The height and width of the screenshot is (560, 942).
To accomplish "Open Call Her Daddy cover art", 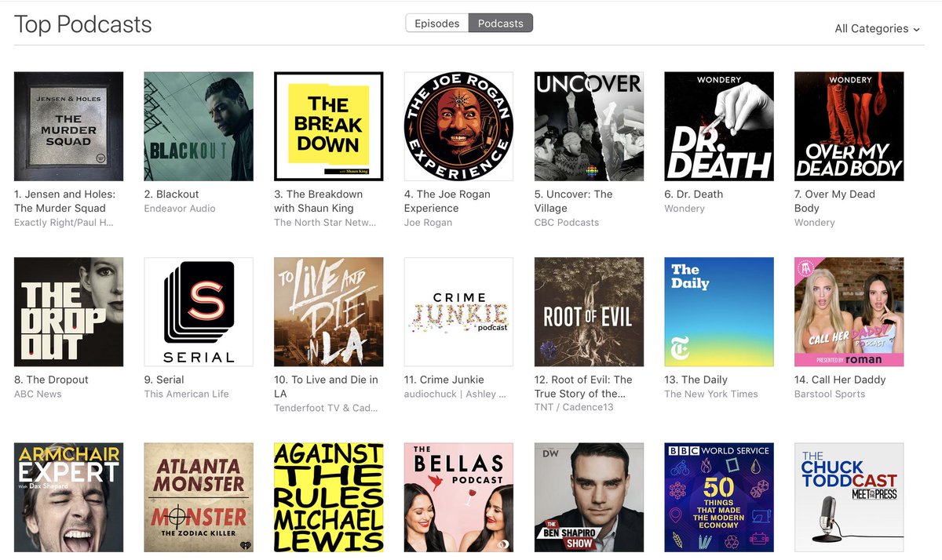I will 849,312.
